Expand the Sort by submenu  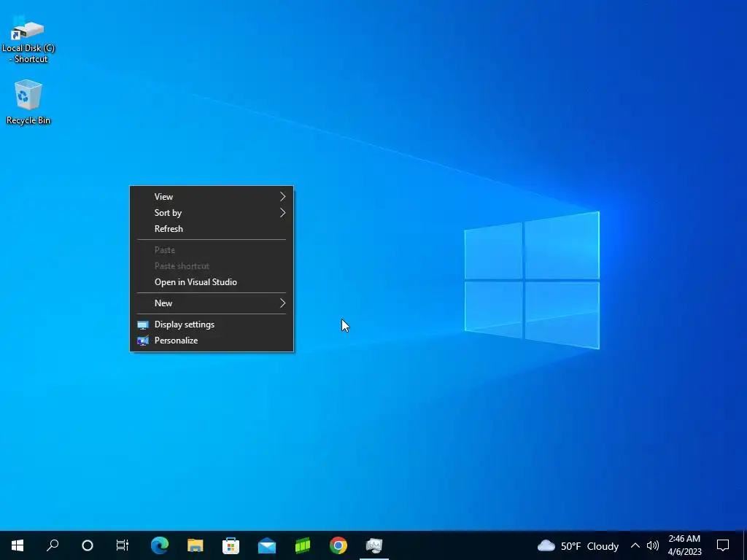212,213
